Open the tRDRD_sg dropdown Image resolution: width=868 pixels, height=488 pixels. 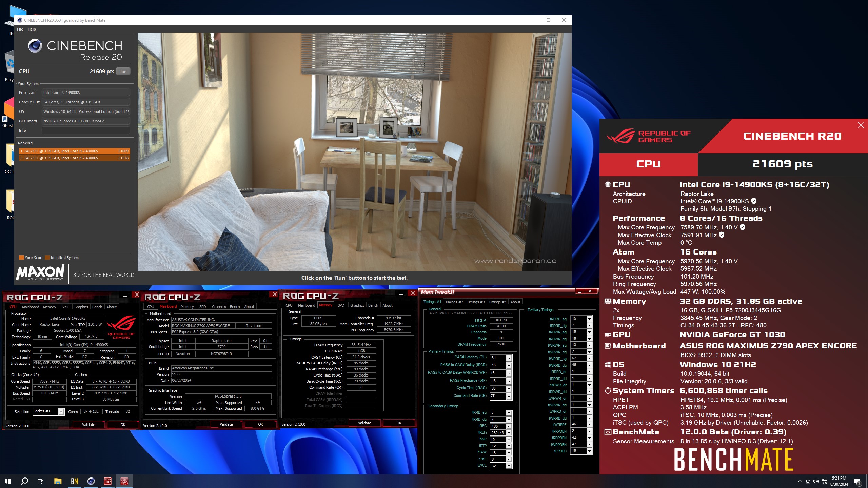click(x=589, y=319)
